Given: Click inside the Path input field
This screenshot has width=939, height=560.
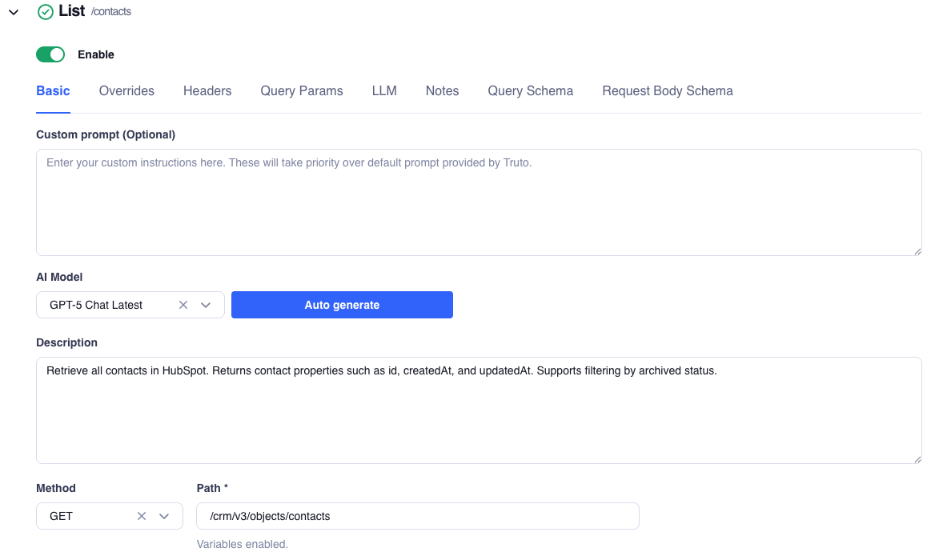Looking at the screenshot, I should [416, 516].
